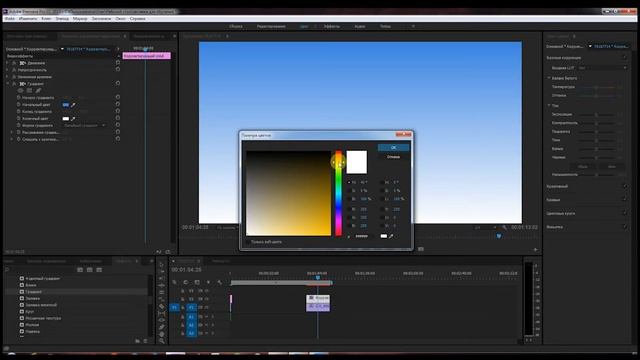
Task: Add marker button in timeline header
Action: 208,282
